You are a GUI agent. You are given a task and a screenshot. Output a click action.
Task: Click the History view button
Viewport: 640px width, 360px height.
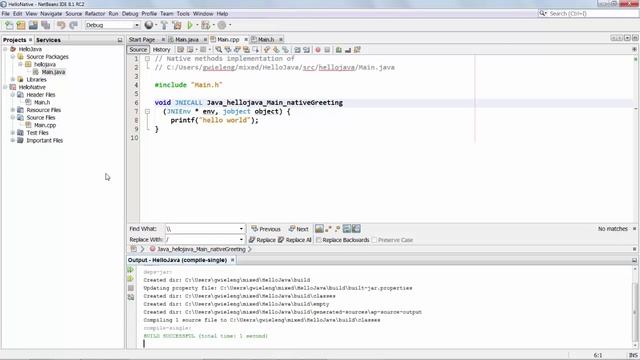point(161,50)
